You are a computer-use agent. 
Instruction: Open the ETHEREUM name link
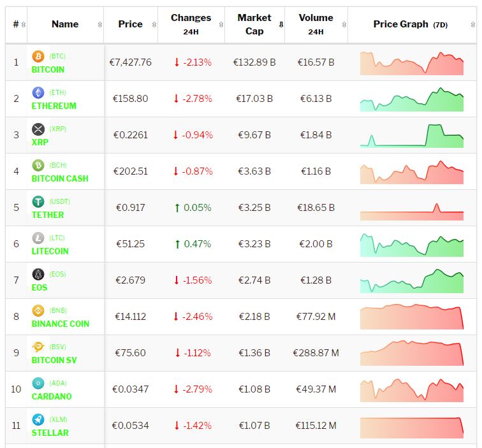coord(54,106)
